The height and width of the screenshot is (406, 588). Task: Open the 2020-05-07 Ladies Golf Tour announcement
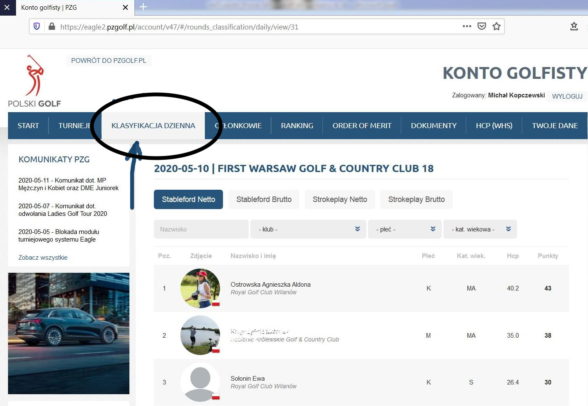(63, 210)
